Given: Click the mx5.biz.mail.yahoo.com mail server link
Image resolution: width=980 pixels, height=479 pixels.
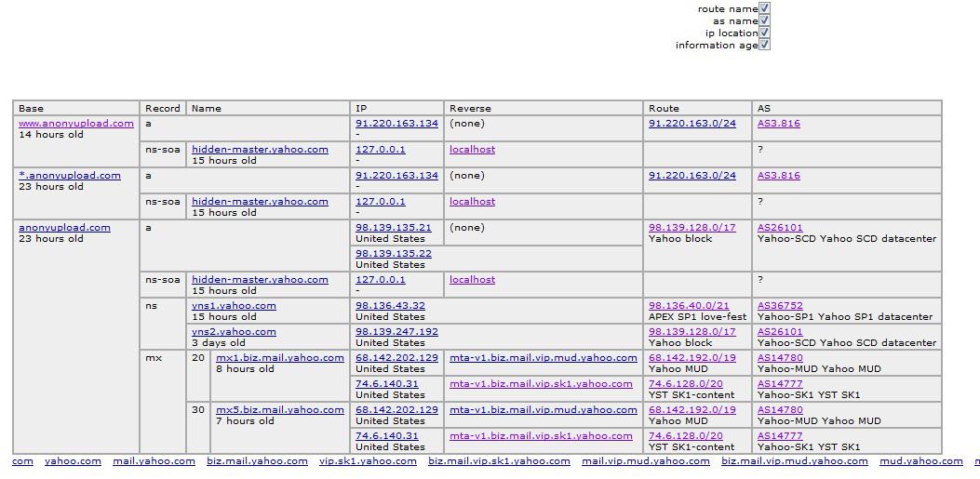Looking at the screenshot, I should coord(280,410).
